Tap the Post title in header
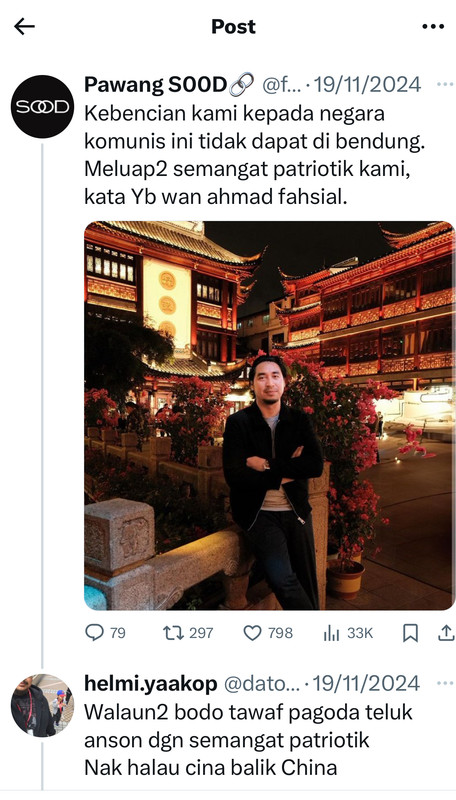Viewport: 456px width, 800px height. tap(234, 27)
